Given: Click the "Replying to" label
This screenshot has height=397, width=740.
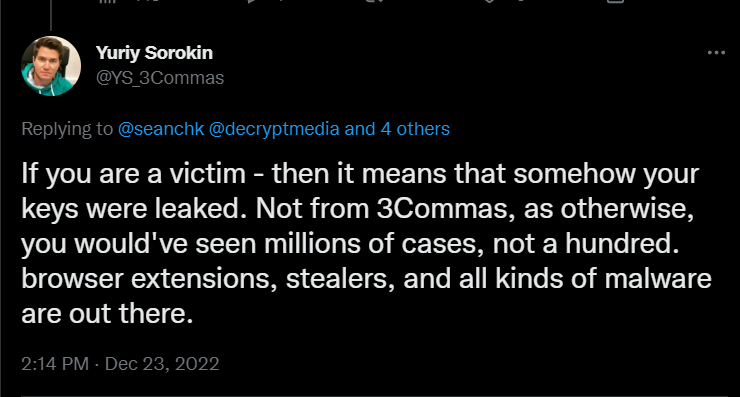Looking at the screenshot, I should click(67, 129).
